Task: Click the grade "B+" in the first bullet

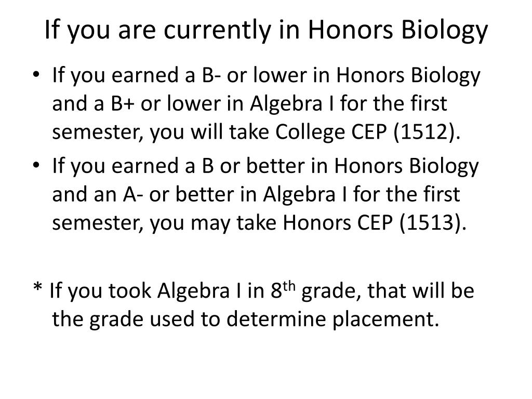Action: coord(123,103)
